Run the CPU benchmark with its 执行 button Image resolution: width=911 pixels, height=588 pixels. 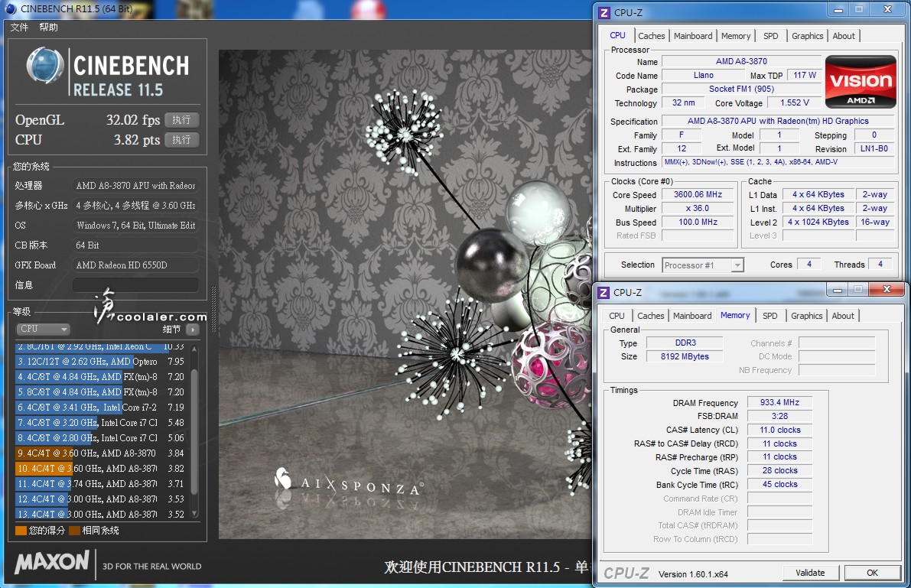pyautogui.click(x=181, y=139)
